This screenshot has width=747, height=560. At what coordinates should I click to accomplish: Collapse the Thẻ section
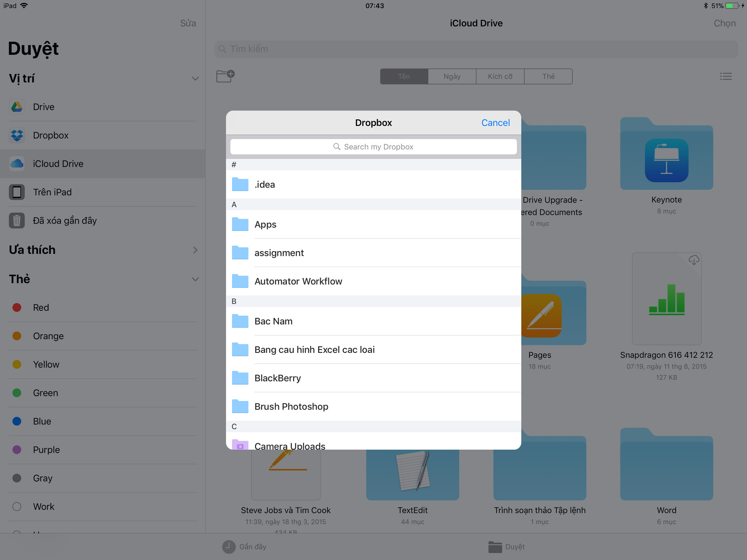[x=195, y=279]
